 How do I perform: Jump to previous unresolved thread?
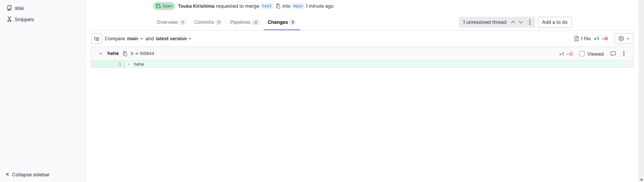tap(513, 22)
